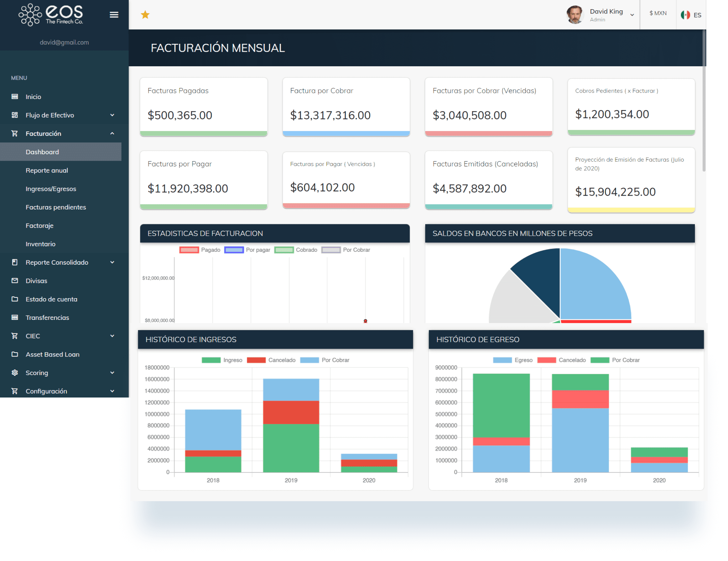
Task: Select Facturas pendientes in sidebar
Action: pos(56,207)
